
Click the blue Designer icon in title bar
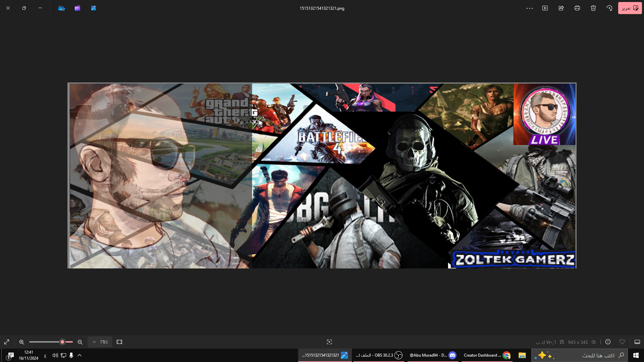[94, 8]
